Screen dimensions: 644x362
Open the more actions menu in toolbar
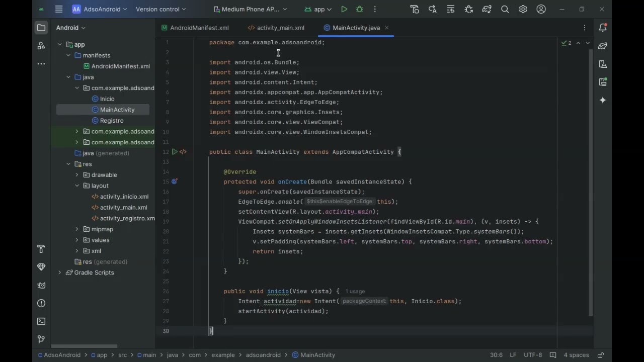[x=375, y=9]
